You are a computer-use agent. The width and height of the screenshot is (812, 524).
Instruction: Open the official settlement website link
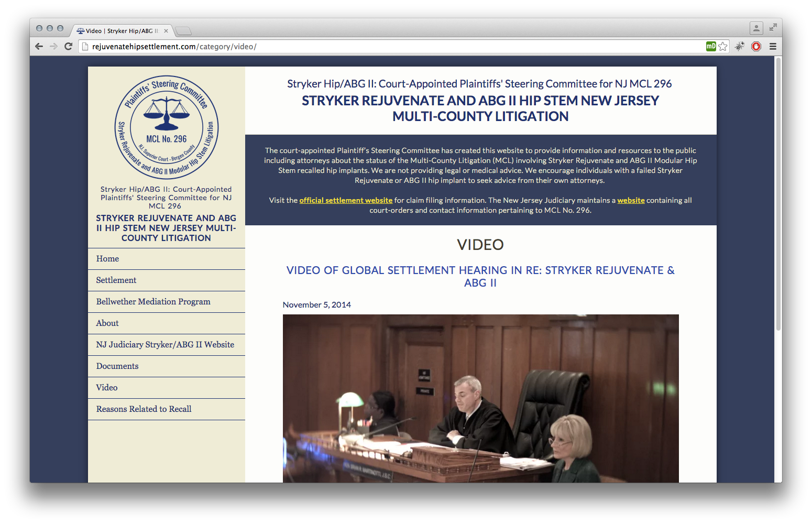pos(346,200)
